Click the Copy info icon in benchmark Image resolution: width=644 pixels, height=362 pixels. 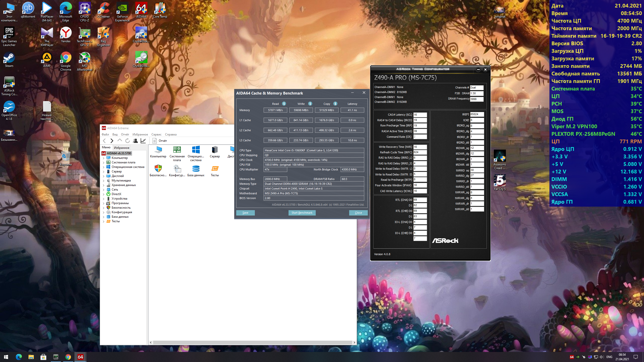coord(335,104)
